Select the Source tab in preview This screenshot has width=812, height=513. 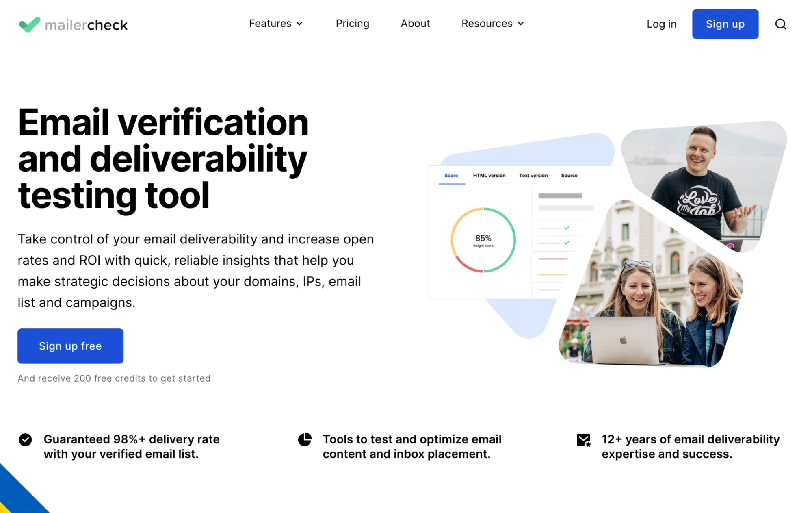point(569,176)
